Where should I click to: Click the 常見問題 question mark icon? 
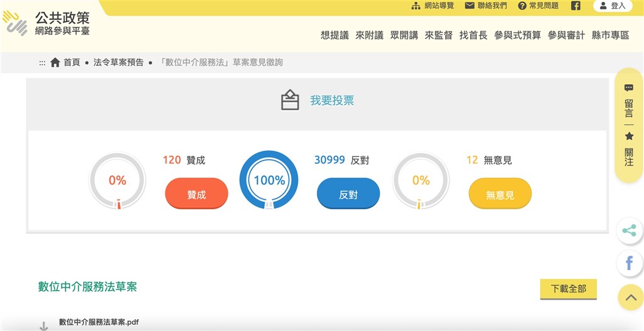tap(522, 6)
